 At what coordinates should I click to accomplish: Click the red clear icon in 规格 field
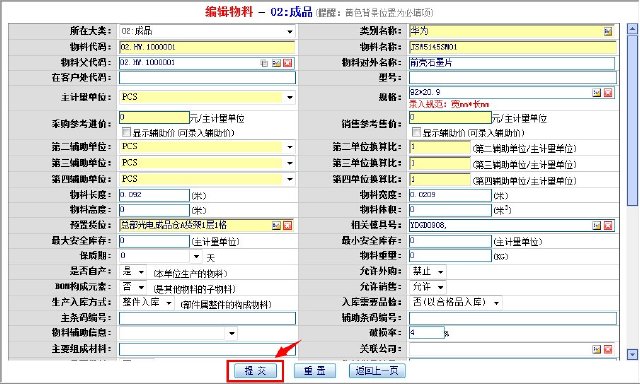(608, 93)
